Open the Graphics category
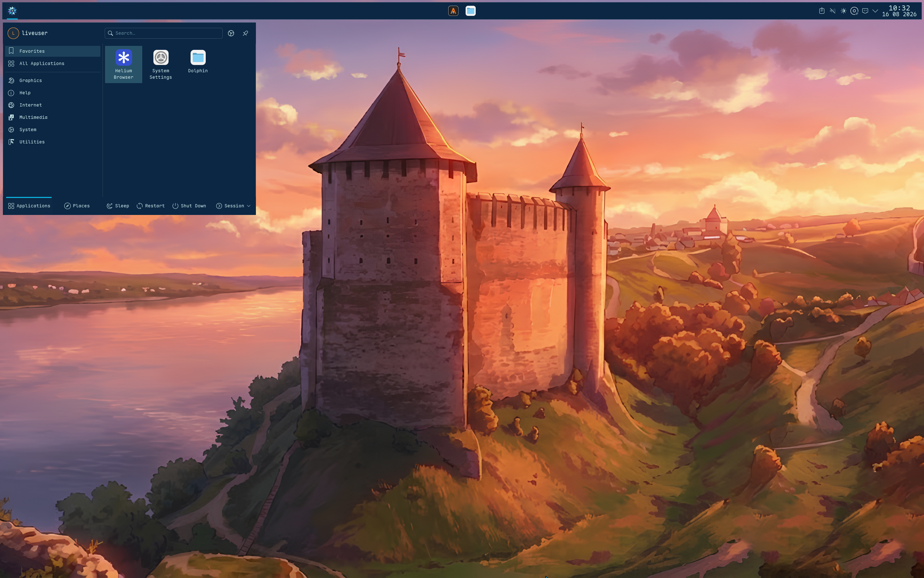The width and height of the screenshot is (924, 578). [x=53, y=80]
